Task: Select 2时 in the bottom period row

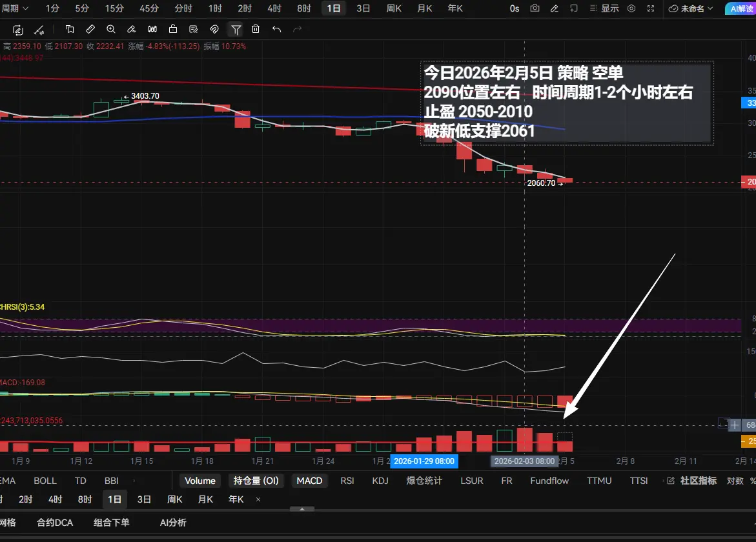Action: (26, 499)
